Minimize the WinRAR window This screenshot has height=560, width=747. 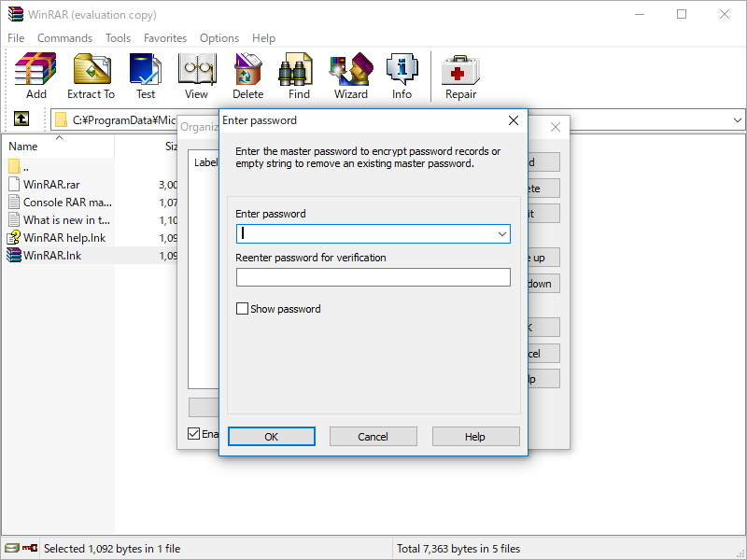(x=640, y=14)
